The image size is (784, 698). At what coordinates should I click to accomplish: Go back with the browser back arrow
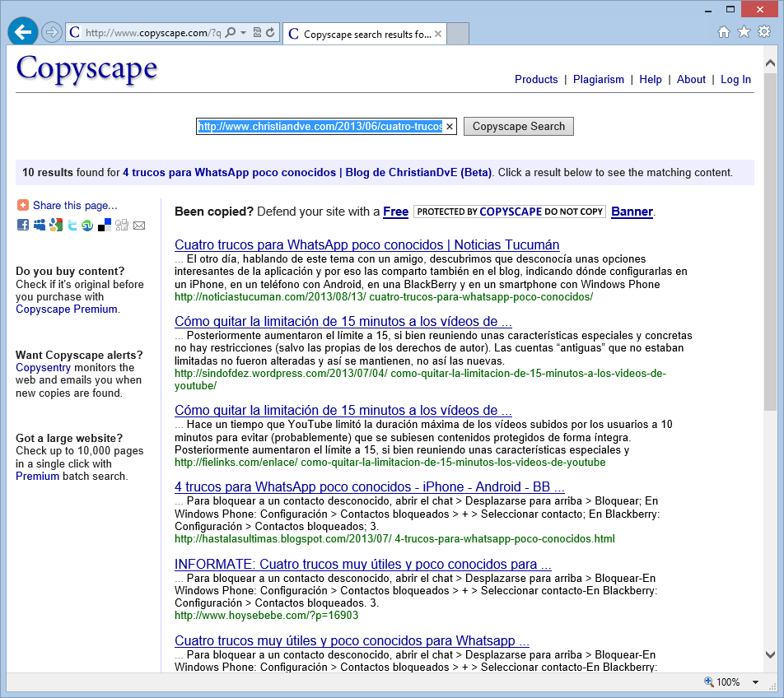pos(22,32)
